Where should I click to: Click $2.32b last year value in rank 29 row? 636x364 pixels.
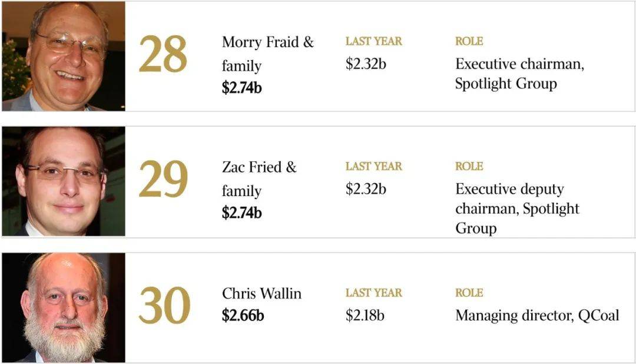pos(366,188)
